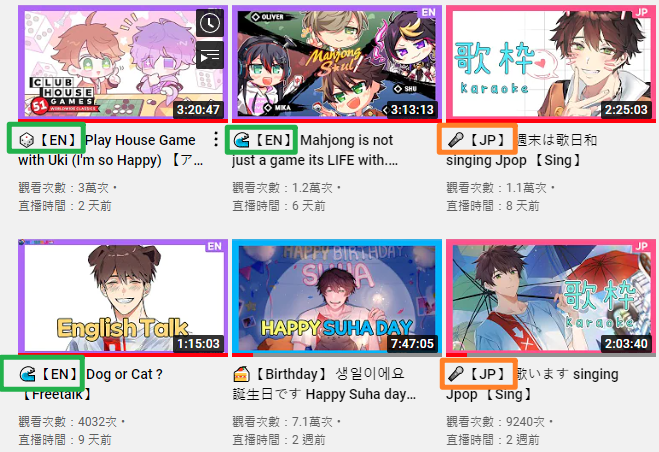Image resolution: width=659 pixels, height=452 pixels.
Task: Open the English Talk video thumbnail
Action: tap(123, 297)
